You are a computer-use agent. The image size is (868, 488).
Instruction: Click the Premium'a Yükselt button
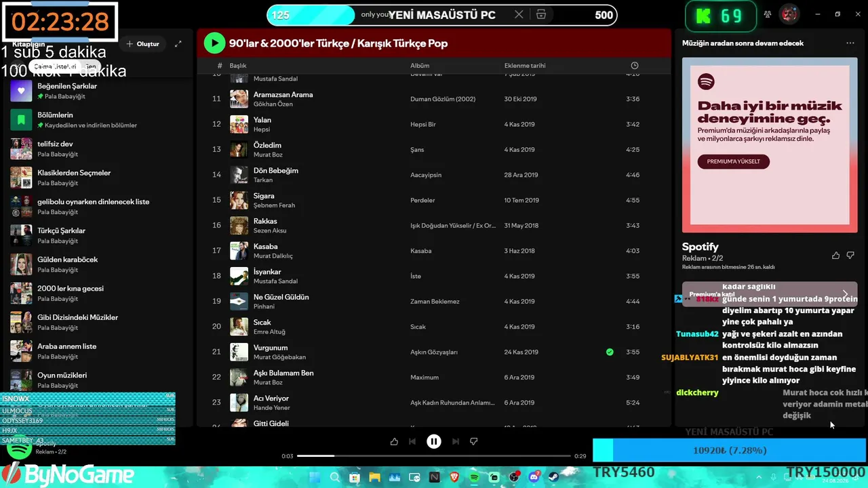[734, 161]
